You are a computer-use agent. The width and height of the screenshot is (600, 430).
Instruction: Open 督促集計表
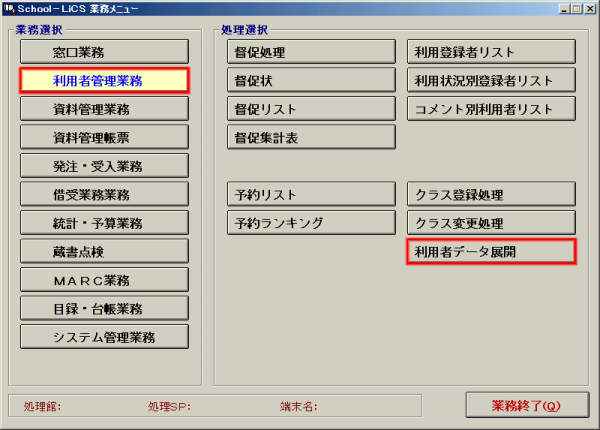(311, 137)
